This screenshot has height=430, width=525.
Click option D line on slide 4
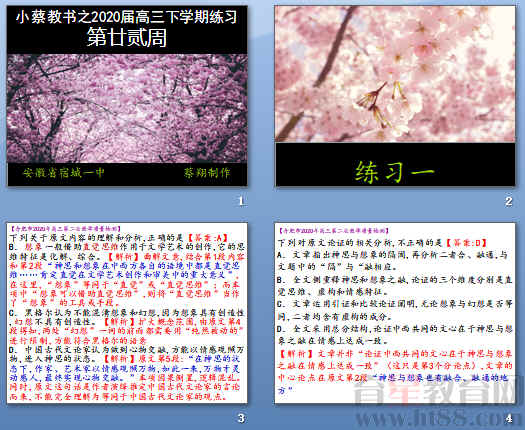395,335
